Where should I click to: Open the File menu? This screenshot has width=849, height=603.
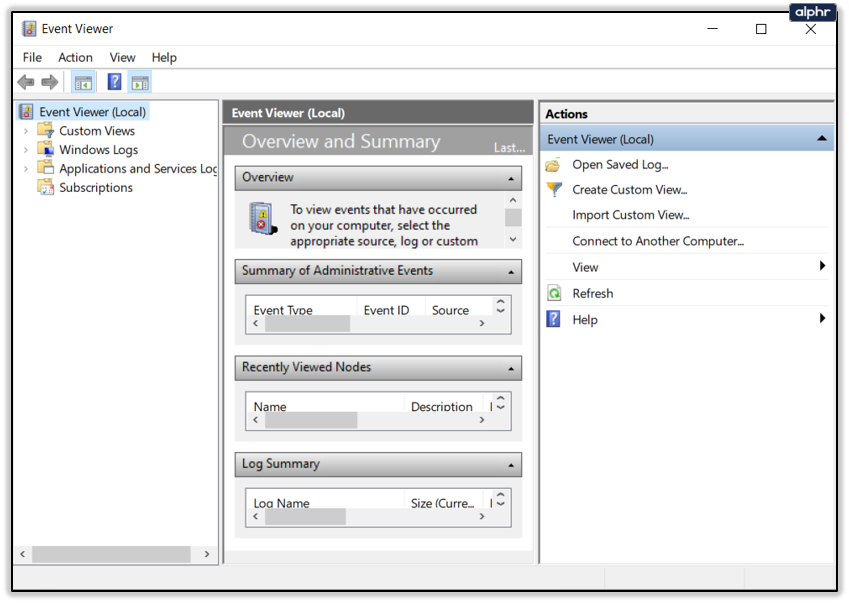[x=32, y=57]
